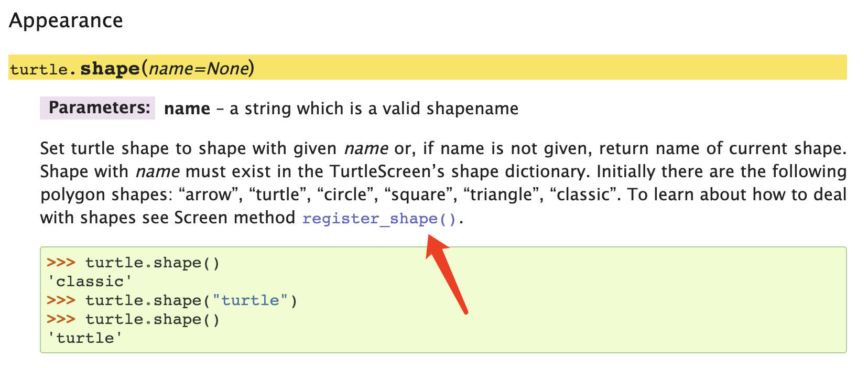
Task: Click name=None in the function signature
Action: (x=198, y=68)
